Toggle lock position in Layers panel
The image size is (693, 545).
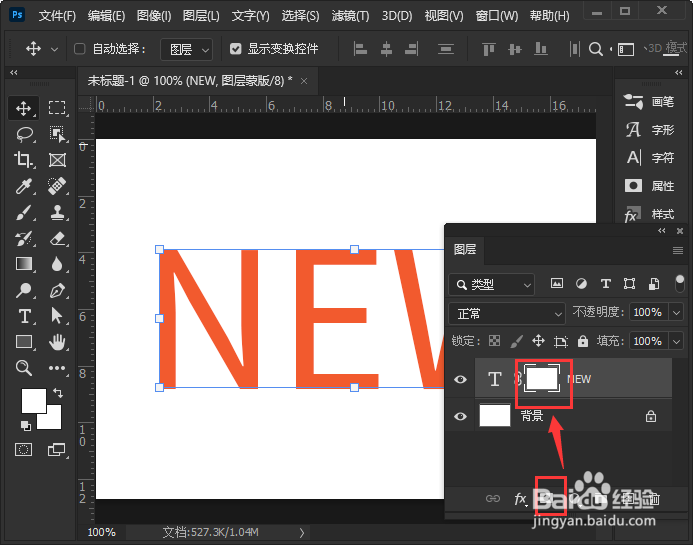tap(538, 341)
